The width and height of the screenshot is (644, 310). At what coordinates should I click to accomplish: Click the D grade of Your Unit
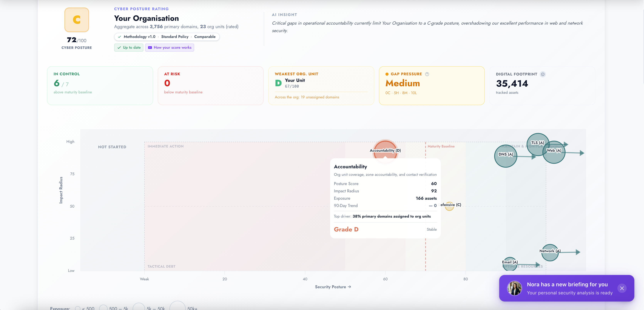[278, 83]
